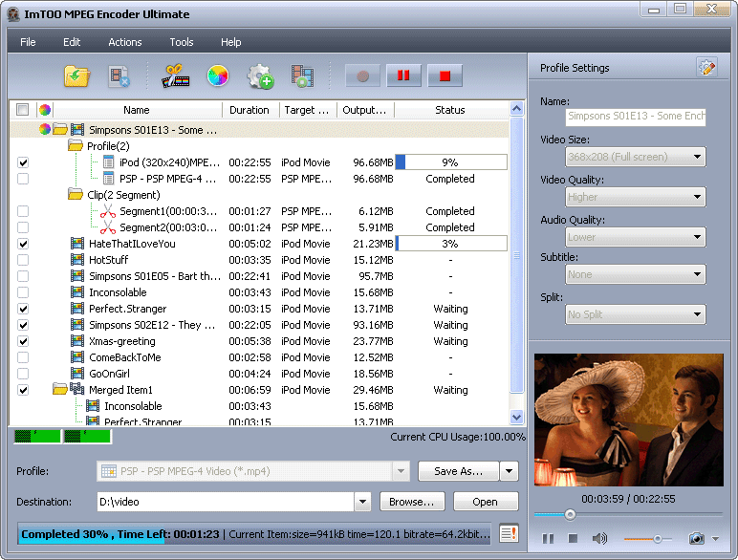Take a snapshot with the camera icon
The width and height of the screenshot is (738, 560).
(x=697, y=539)
